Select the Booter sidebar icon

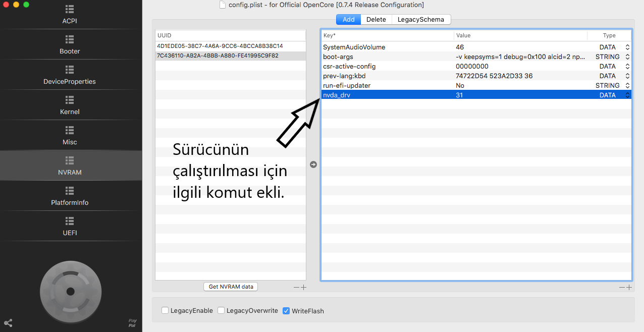[x=70, y=39]
